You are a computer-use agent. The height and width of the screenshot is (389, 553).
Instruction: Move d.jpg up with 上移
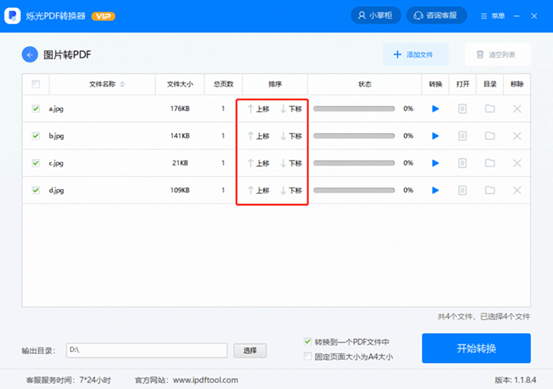(x=259, y=190)
